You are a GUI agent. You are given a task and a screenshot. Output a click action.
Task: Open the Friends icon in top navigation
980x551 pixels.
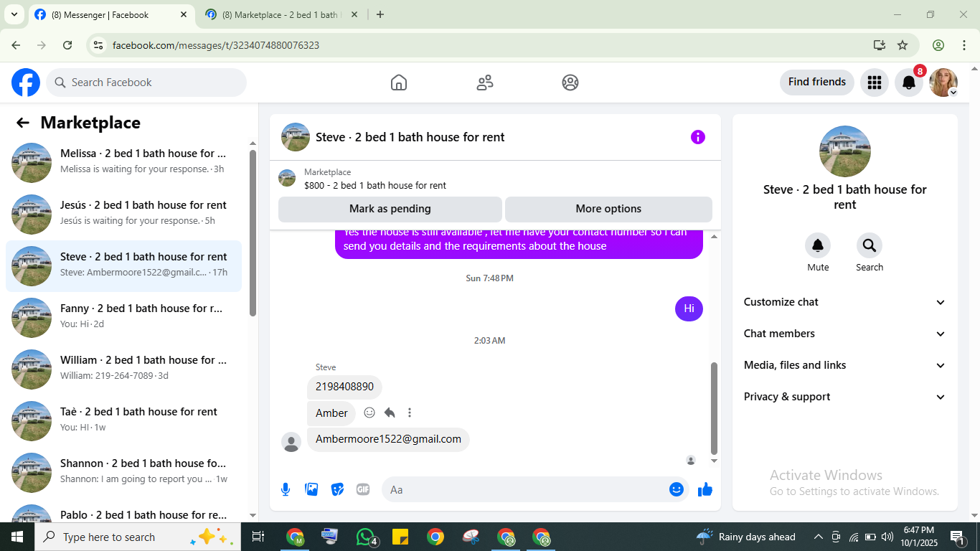point(485,83)
